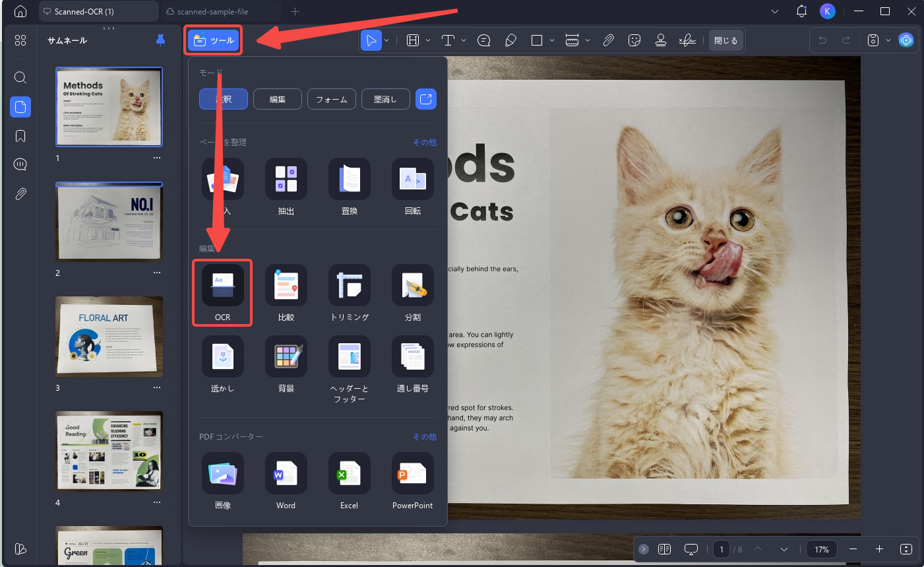
Task: Expand the tab list chevron in the title bar
Action: tap(775, 11)
